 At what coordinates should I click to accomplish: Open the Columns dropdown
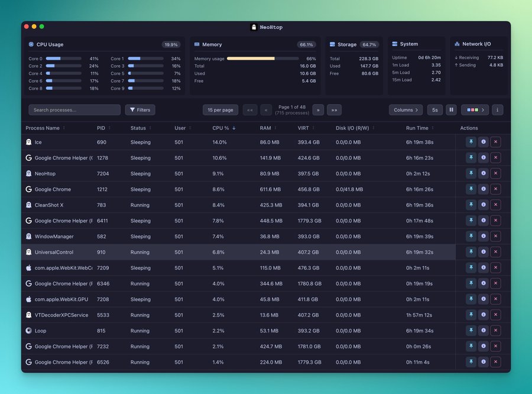(x=406, y=110)
